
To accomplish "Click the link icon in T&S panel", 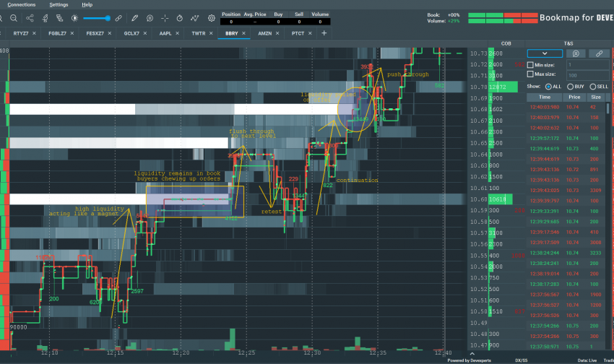I will pos(598,53).
